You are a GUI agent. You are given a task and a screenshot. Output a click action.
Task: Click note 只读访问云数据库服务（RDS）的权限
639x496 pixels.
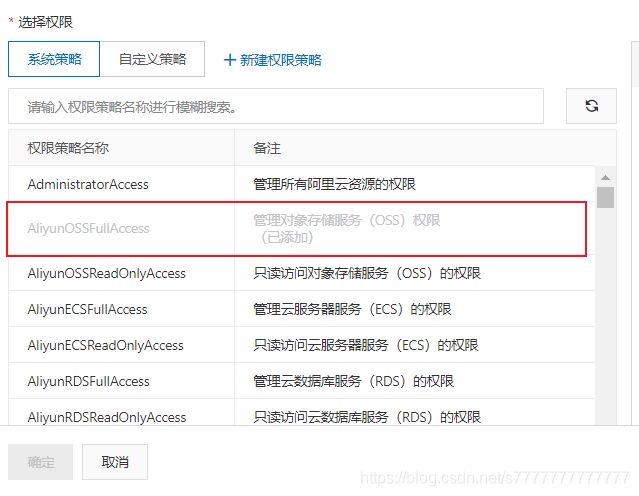coord(367,417)
